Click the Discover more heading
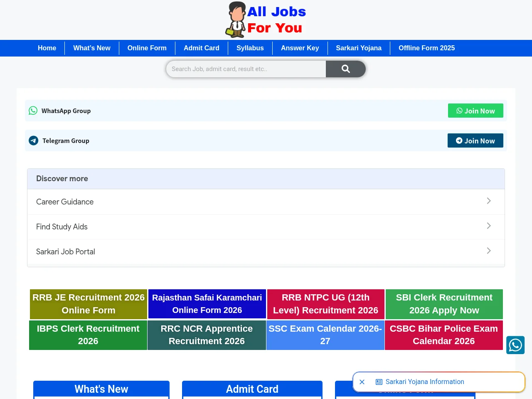532x399 pixels. tap(62, 179)
